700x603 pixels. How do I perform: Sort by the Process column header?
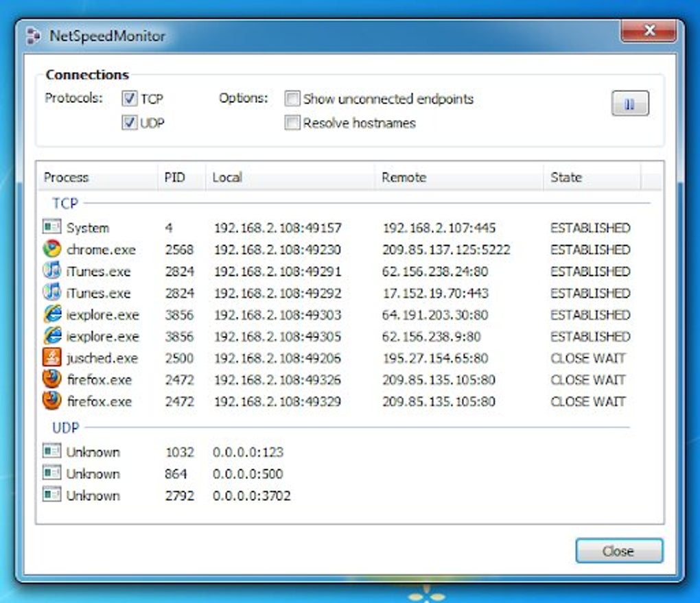point(98,177)
